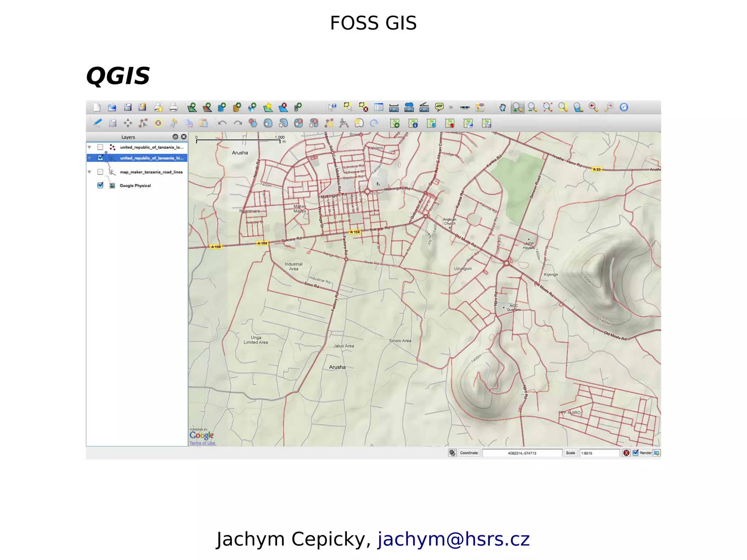Open the New Print Composer icon
The height and width of the screenshot is (560, 747).
click(158, 108)
